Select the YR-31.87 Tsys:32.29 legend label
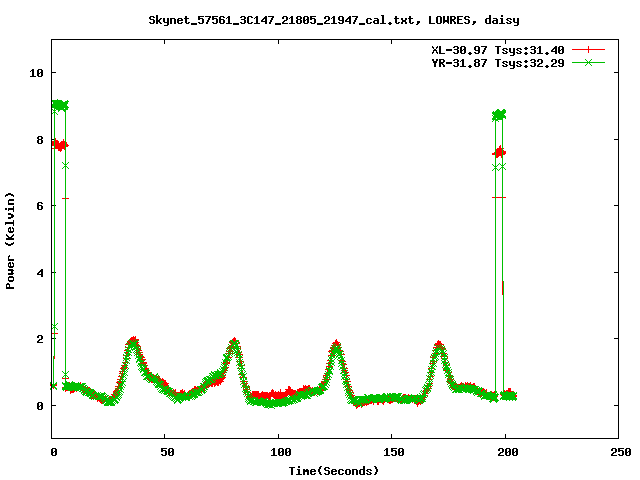The image size is (640, 480). point(498,63)
